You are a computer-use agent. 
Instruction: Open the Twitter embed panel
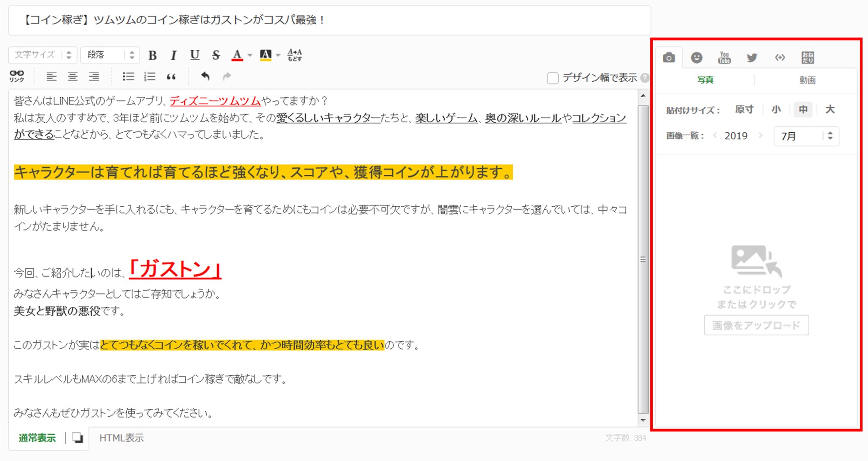[x=752, y=58]
